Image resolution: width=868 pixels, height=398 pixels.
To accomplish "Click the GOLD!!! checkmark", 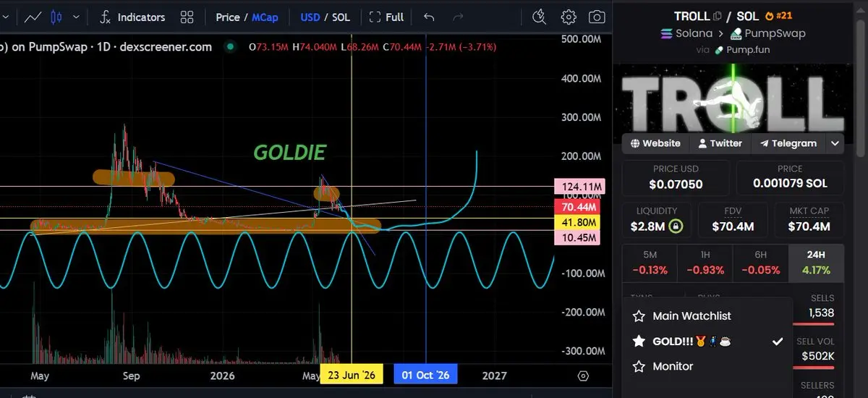I will (x=778, y=342).
